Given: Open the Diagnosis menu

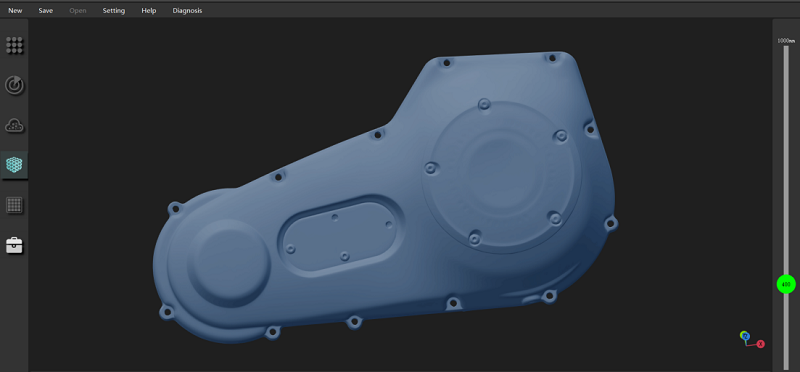Looking at the screenshot, I should (x=187, y=11).
